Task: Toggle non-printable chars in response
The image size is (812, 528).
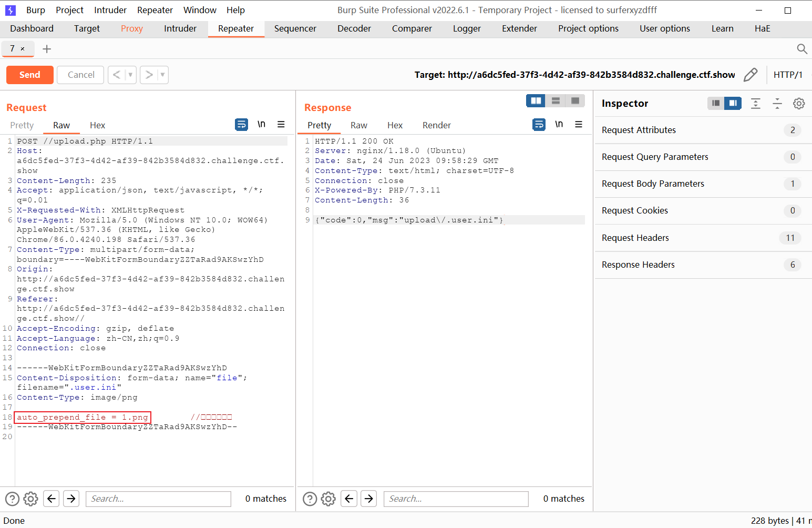Action: [x=559, y=124]
